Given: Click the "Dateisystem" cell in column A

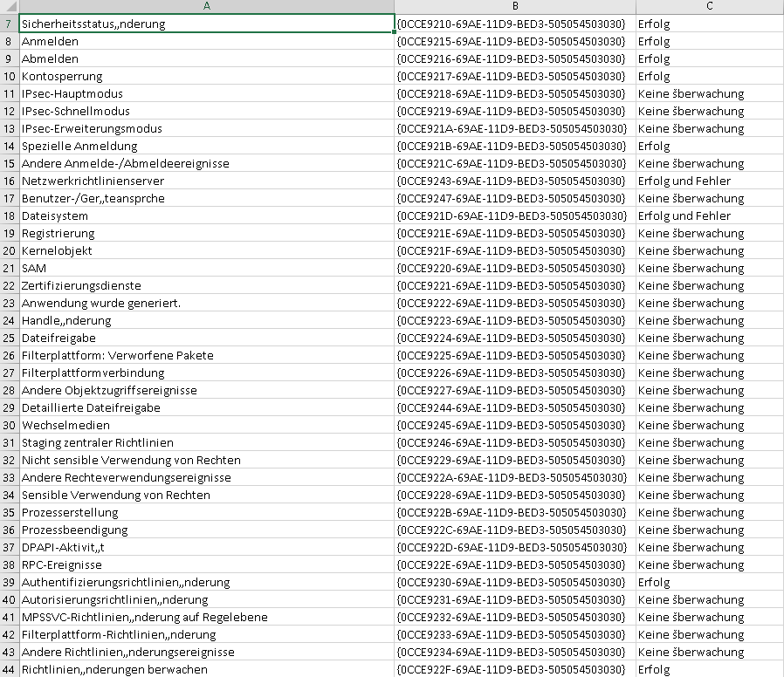Looking at the screenshot, I should pos(55,215).
